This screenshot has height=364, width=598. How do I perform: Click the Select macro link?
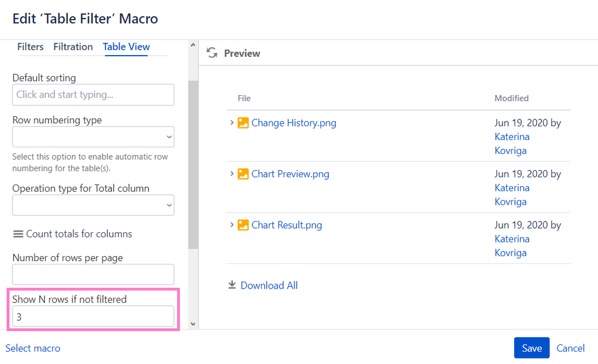pos(33,348)
